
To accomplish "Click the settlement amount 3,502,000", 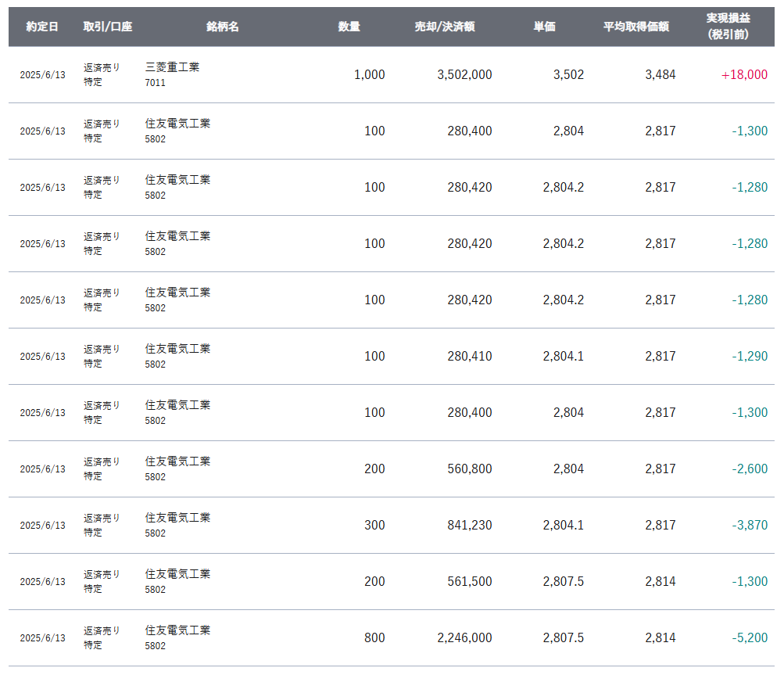I will coord(464,74).
